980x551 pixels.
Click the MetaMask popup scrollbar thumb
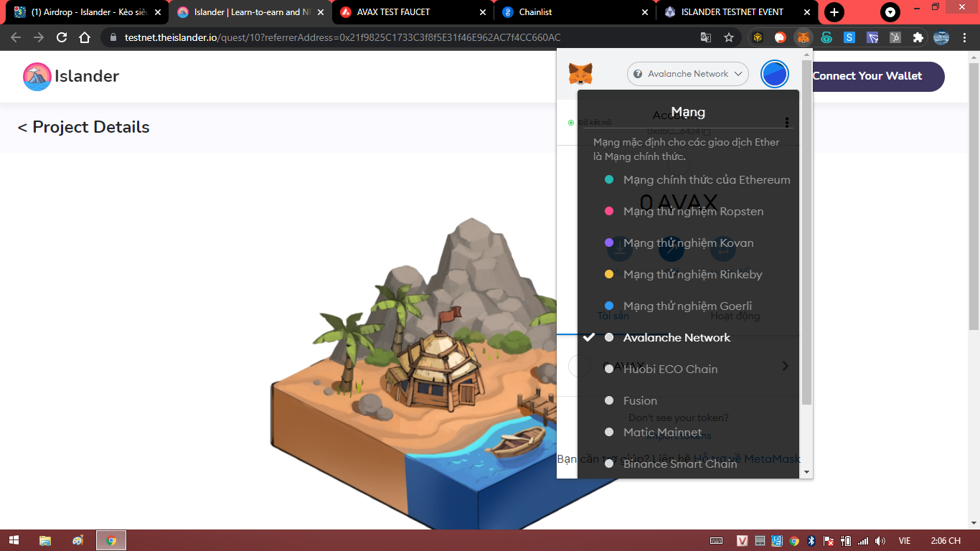coord(806,233)
